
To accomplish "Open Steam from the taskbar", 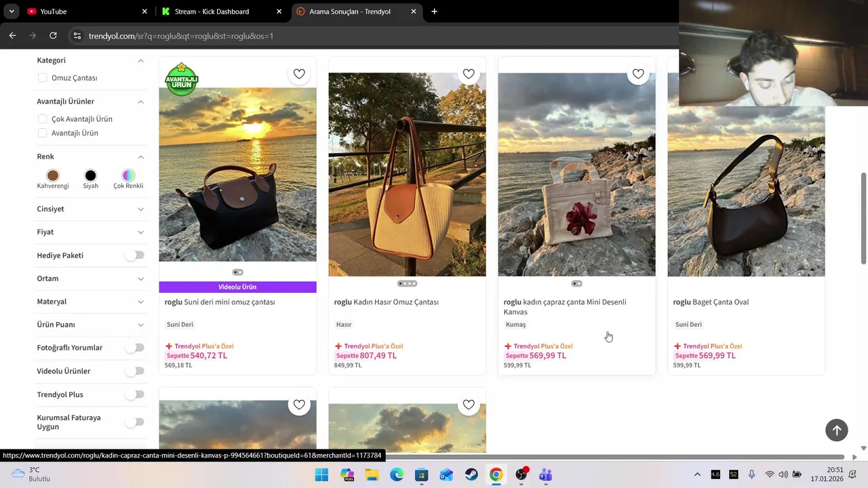I will [x=471, y=474].
